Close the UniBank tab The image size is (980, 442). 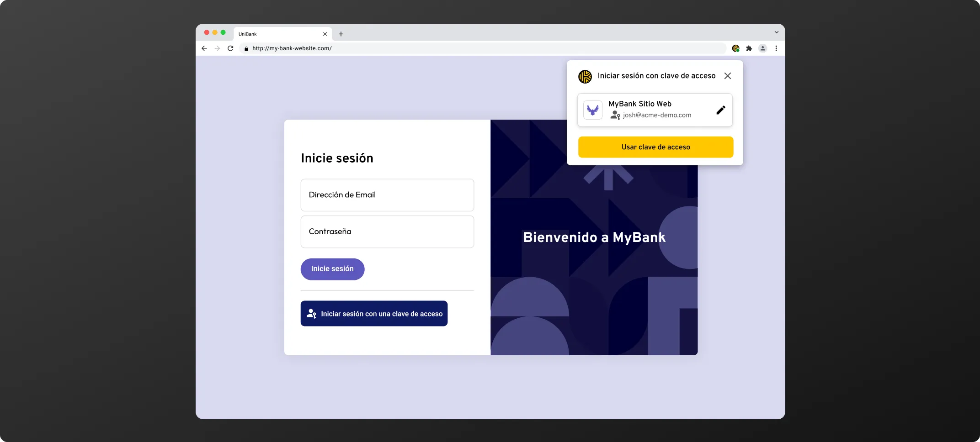click(325, 34)
